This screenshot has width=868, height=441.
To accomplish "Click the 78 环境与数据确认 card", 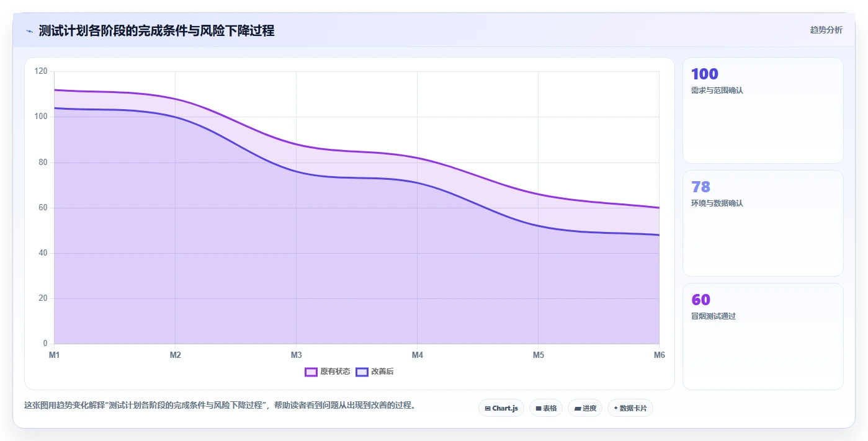I will pos(763,223).
